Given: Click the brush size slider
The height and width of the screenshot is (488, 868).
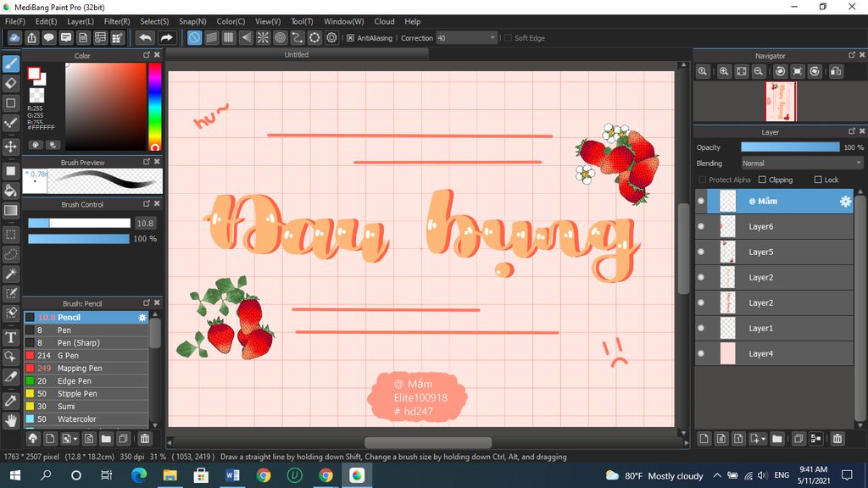Looking at the screenshot, I should click(79, 223).
